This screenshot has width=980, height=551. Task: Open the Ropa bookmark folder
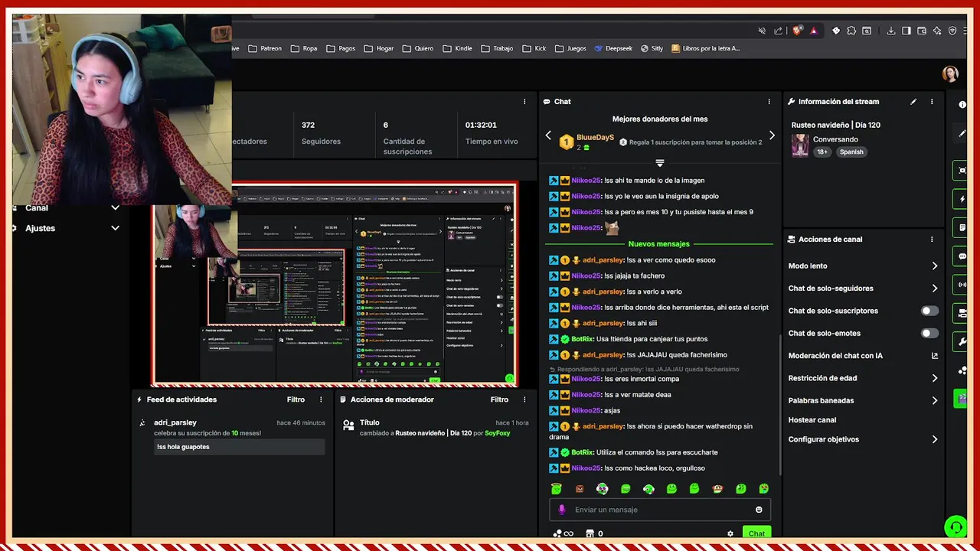pyautogui.click(x=303, y=48)
